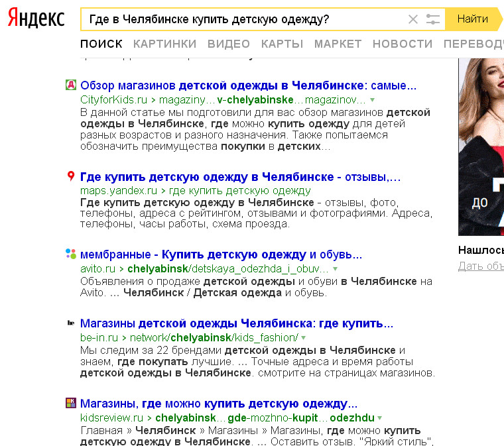504x446 pixels.
Task: Switch to the КАРТИНКИ tab
Action: (165, 44)
